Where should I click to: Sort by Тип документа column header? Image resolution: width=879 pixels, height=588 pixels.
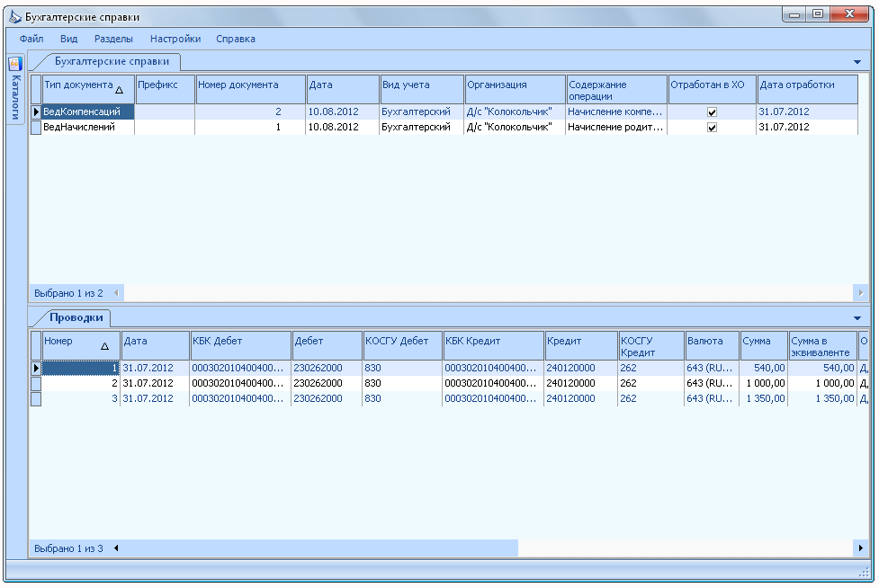(88, 90)
